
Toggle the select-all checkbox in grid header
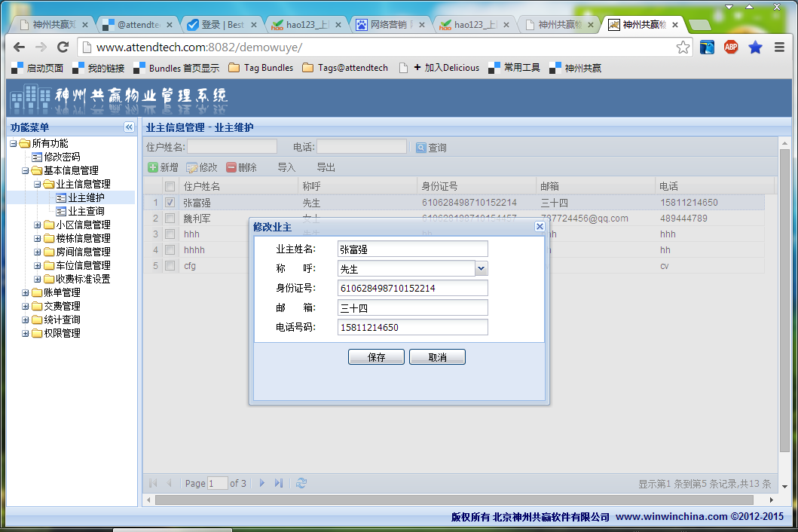(x=170, y=186)
